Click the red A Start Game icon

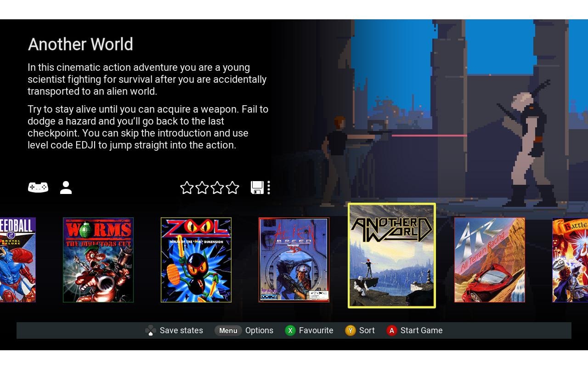(x=391, y=330)
